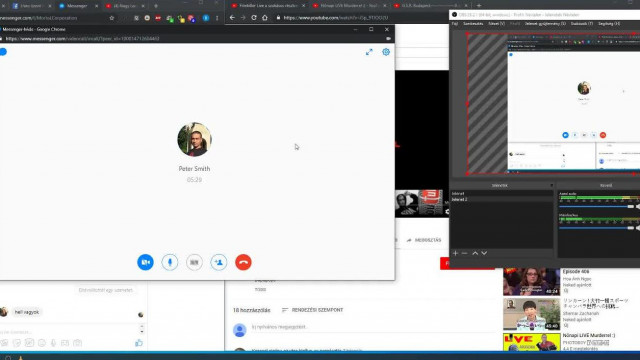Remove the scene with minus button
Image resolution: width=640 pixels, height=360 pixels.
pyautogui.click(x=464, y=253)
